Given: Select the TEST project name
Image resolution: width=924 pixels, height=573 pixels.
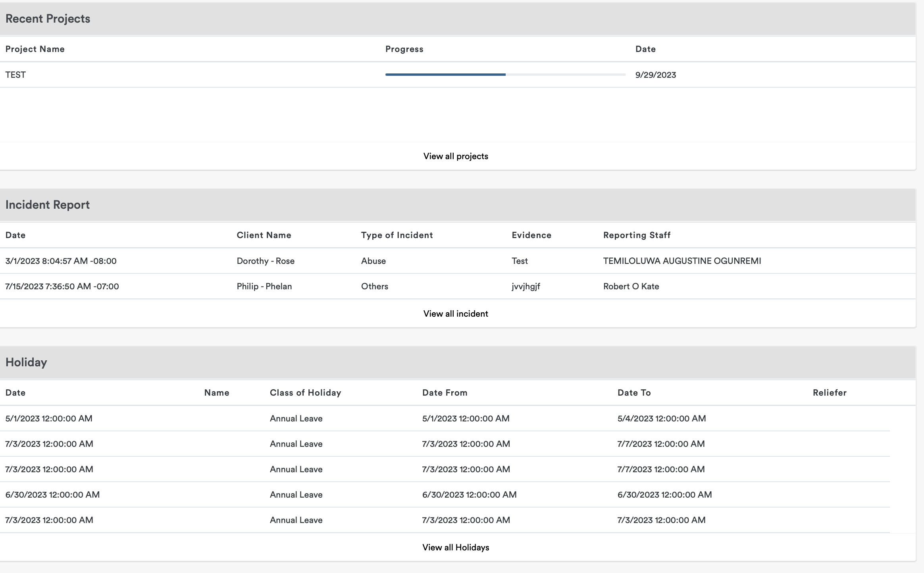Looking at the screenshot, I should (15, 75).
